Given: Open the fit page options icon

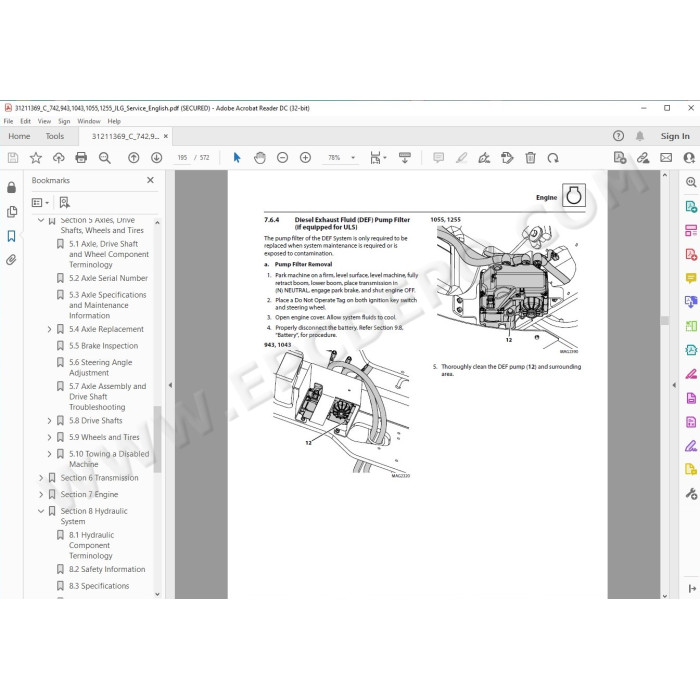Looking at the screenshot, I should coord(378,158).
